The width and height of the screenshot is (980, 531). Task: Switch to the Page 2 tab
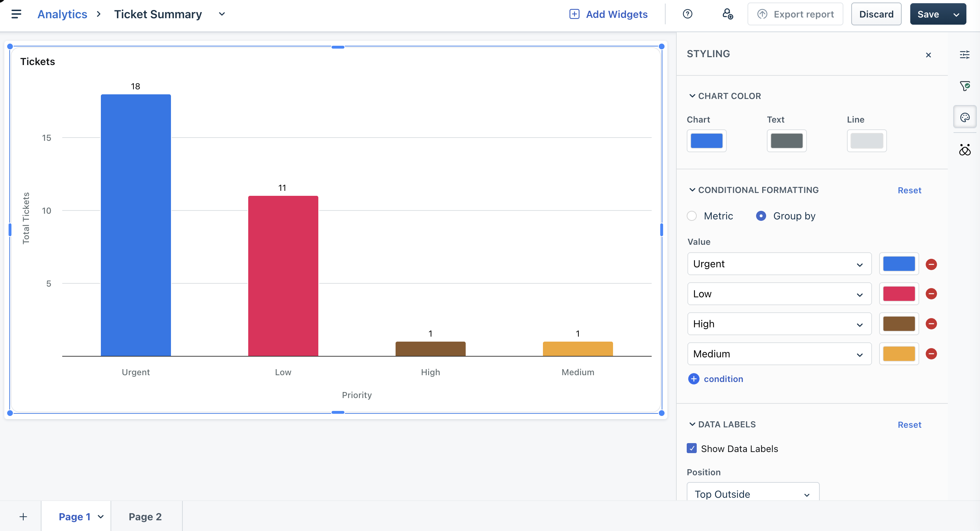(x=145, y=517)
